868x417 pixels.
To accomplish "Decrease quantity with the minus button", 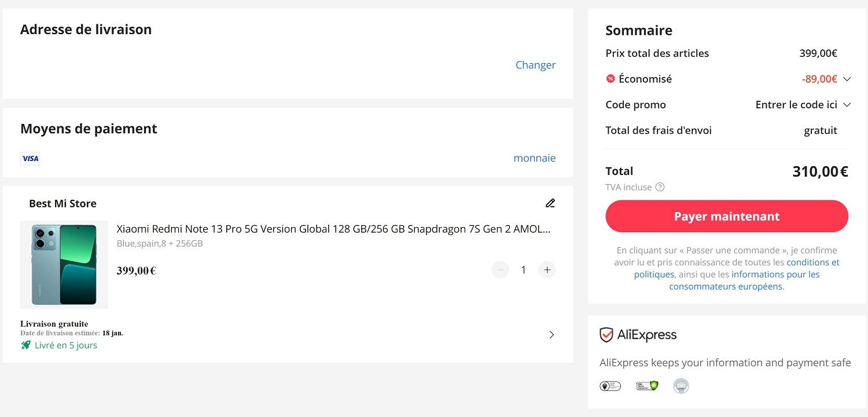I will 501,270.
